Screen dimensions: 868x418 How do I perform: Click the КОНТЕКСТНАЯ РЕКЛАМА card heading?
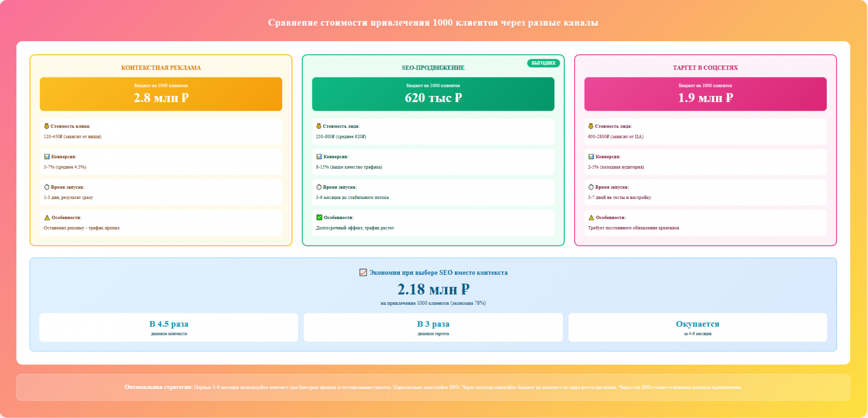(x=161, y=68)
